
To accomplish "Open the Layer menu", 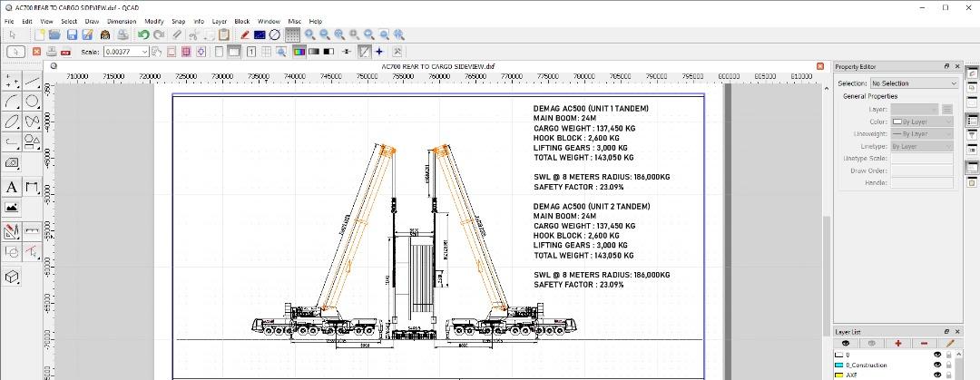I will click(x=220, y=21).
